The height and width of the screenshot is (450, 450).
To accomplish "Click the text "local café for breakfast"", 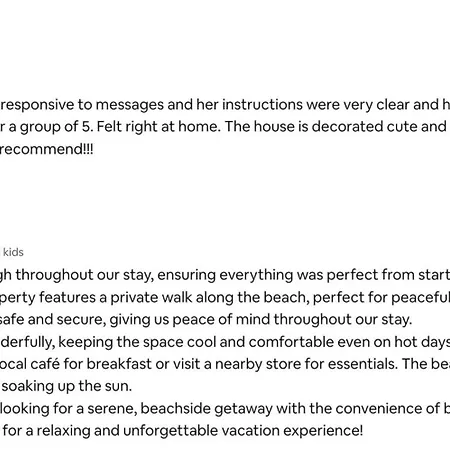I will click(76, 364).
